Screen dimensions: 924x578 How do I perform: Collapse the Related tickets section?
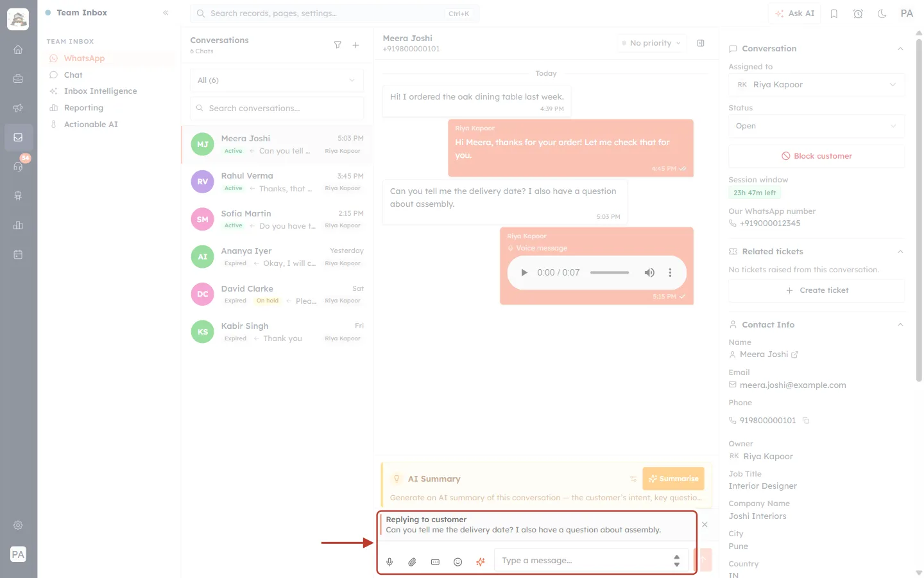[900, 252]
